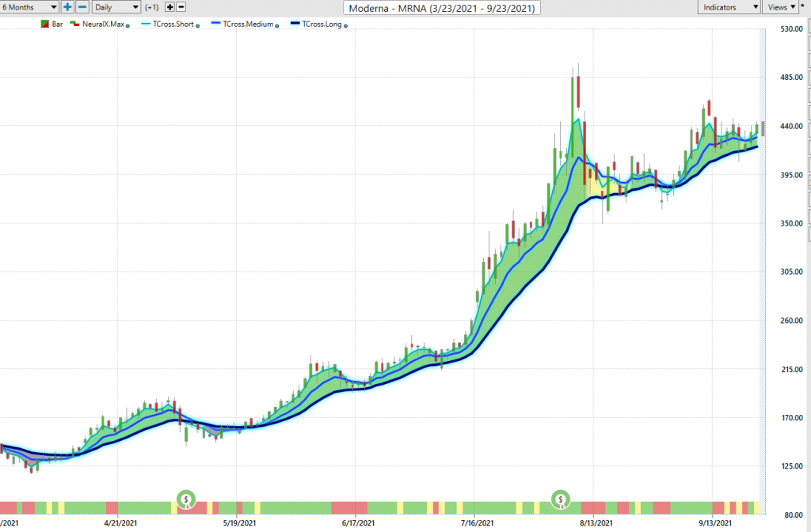Click the dot beside NeuralX.Max legend
811x532 pixels.
click(x=128, y=25)
